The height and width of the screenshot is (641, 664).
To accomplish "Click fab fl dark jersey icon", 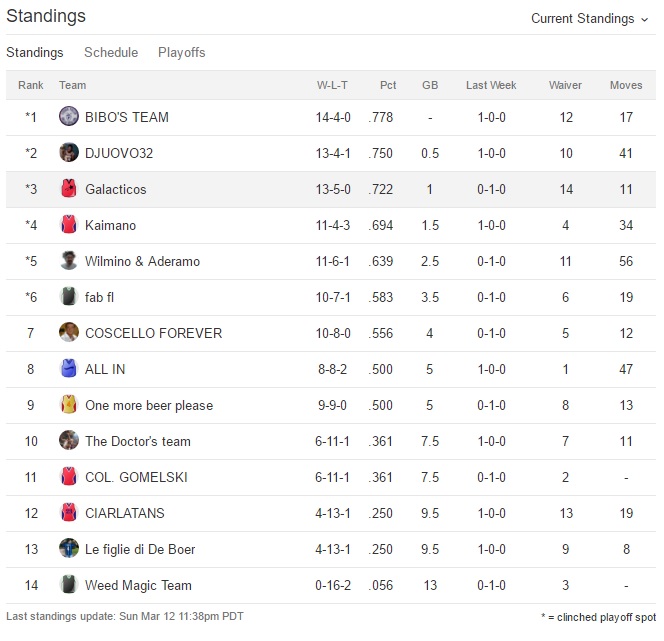I will click(x=68, y=297).
